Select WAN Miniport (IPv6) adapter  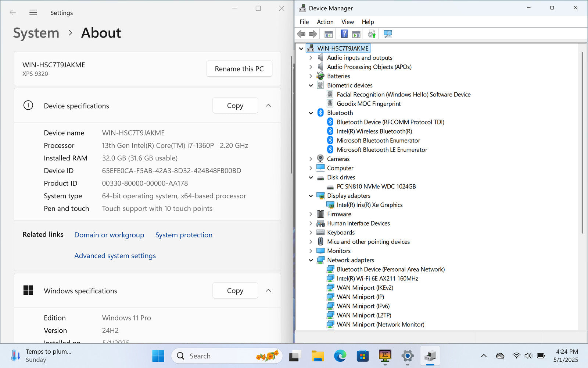coord(363,306)
